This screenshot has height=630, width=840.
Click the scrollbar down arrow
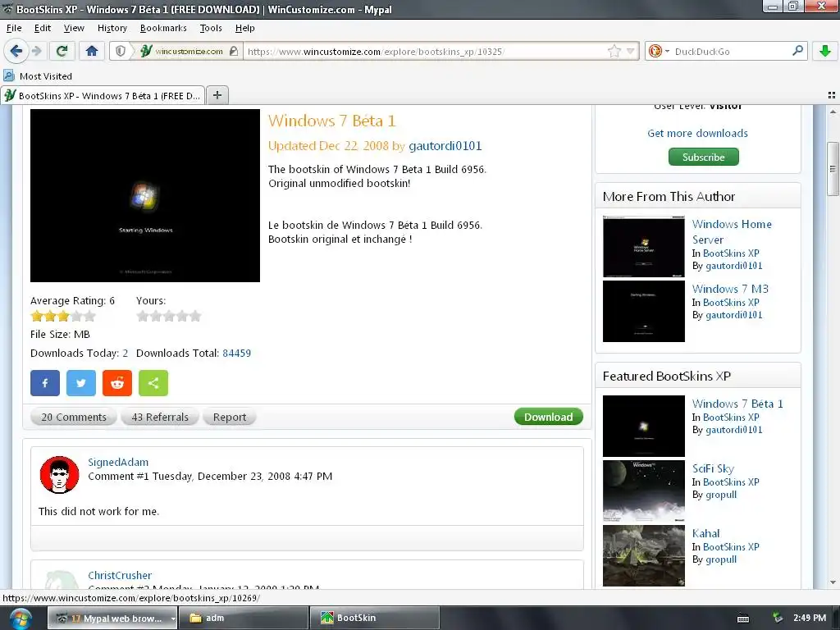coord(832,582)
